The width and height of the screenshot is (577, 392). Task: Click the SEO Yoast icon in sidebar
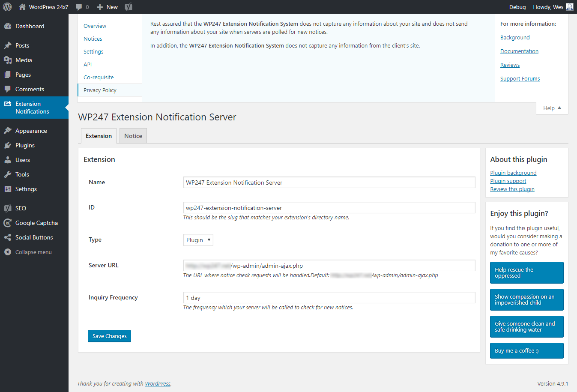click(x=8, y=208)
